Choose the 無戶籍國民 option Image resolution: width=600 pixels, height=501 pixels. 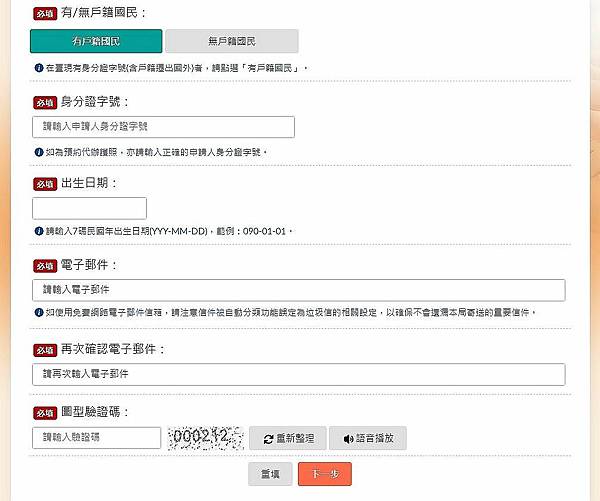click(x=232, y=41)
